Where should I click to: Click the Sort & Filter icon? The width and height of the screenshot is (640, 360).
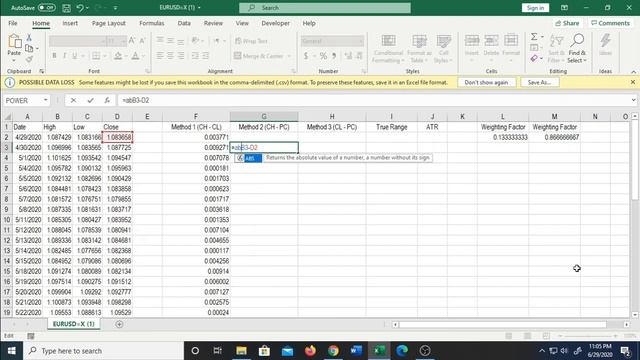pyautogui.click(x=556, y=48)
